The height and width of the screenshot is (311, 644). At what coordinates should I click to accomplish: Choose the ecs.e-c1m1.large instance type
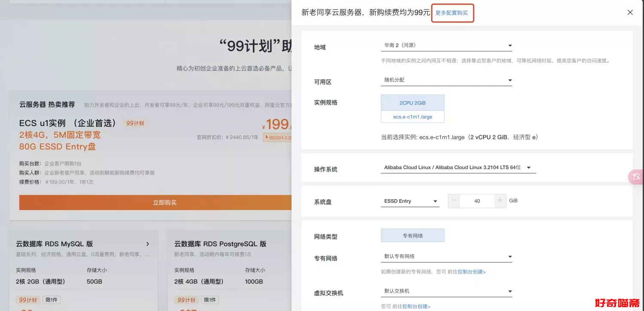(412, 117)
